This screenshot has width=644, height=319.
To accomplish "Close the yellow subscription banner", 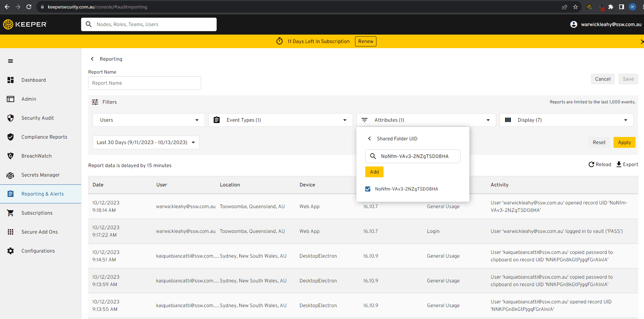I will pos(642,42).
